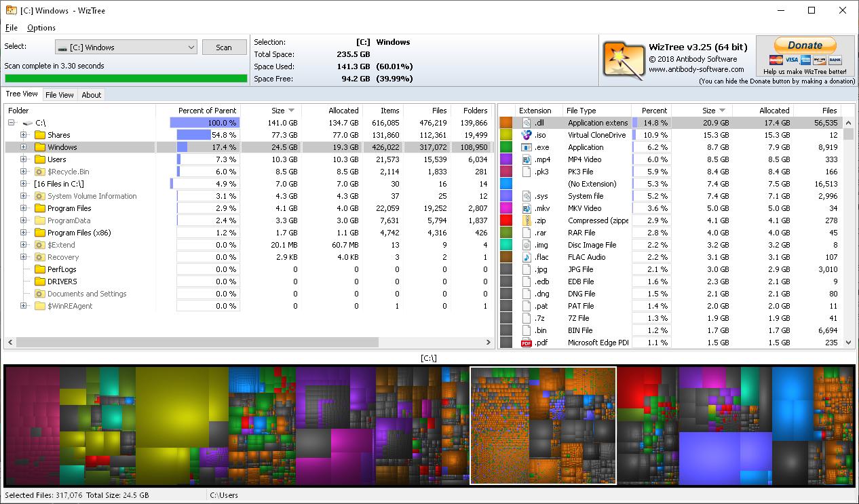Click the $Recycle.Bin gear folder icon
Image resolution: width=859 pixels, height=504 pixels.
[x=40, y=172]
